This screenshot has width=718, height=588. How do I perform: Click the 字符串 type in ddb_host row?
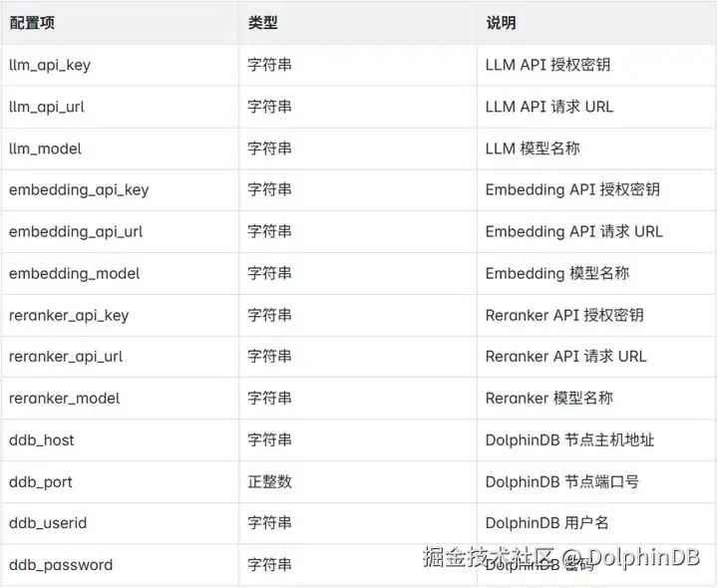pyautogui.click(x=269, y=440)
